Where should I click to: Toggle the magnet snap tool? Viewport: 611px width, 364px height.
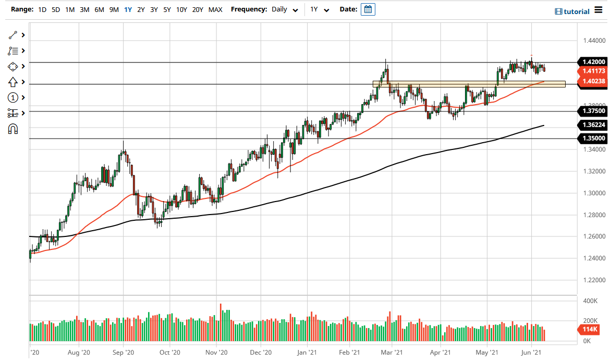[x=13, y=129]
